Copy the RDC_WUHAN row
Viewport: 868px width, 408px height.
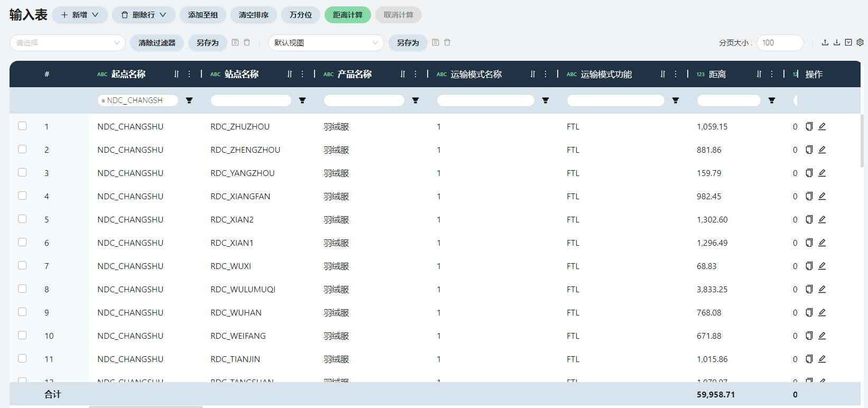pyautogui.click(x=809, y=312)
